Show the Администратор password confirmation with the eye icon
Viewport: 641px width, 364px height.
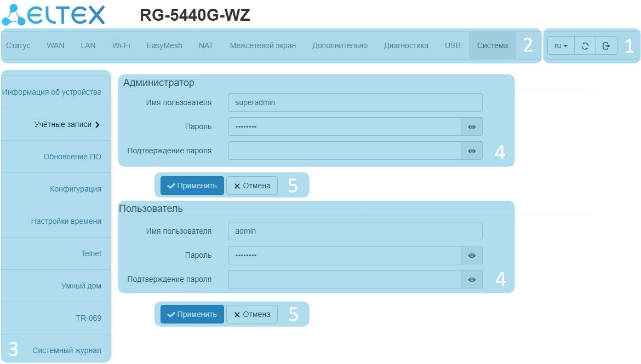[x=472, y=151]
